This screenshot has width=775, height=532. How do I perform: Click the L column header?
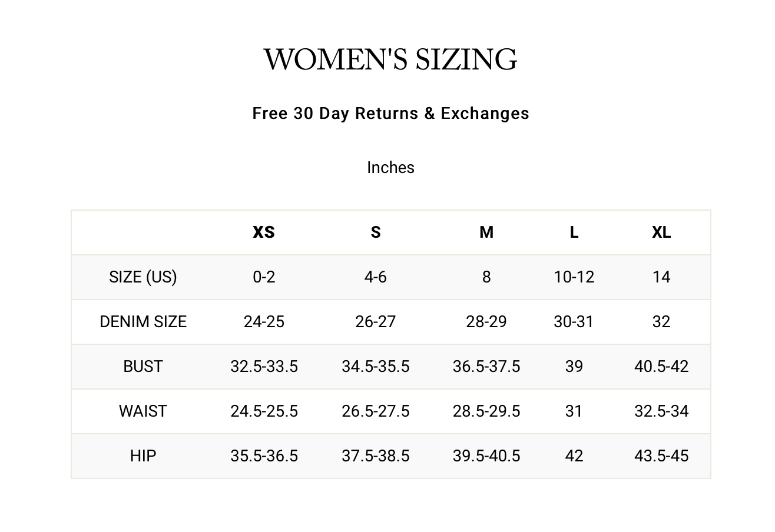[574, 232]
